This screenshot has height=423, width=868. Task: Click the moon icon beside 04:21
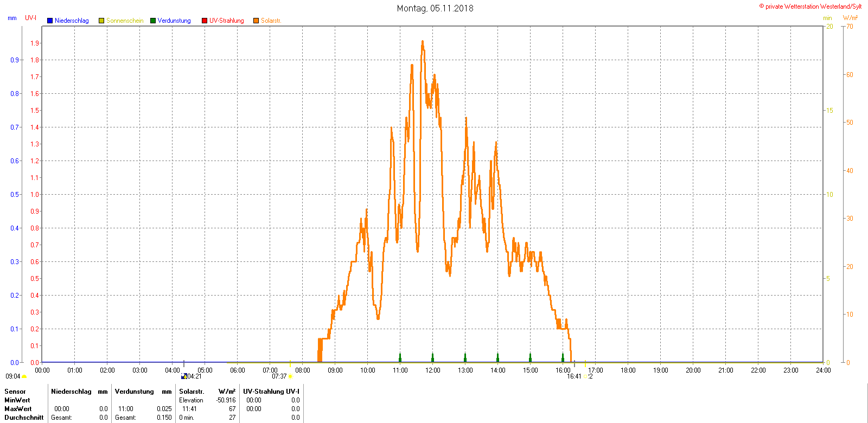(x=184, y=376)
